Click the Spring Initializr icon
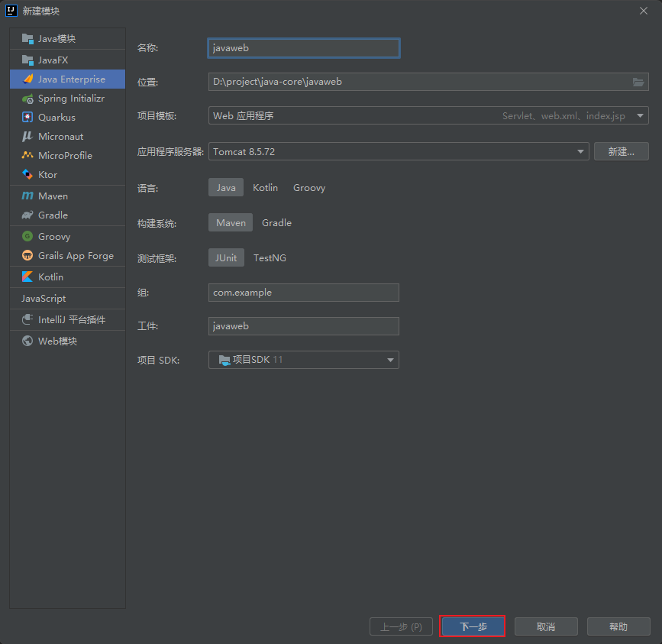Image resolution: width=662 pixels, height=644 pixels. [x=27, y=99]
